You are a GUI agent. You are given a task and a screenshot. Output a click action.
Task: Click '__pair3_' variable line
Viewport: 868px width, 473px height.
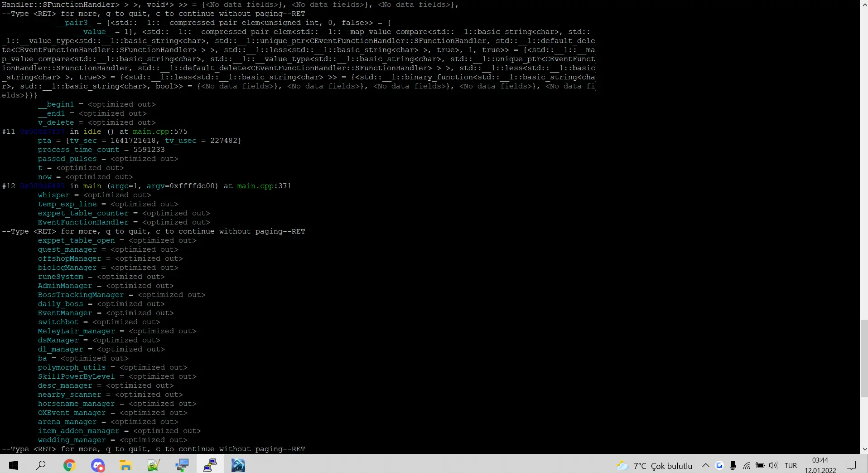tap(224, 23)
